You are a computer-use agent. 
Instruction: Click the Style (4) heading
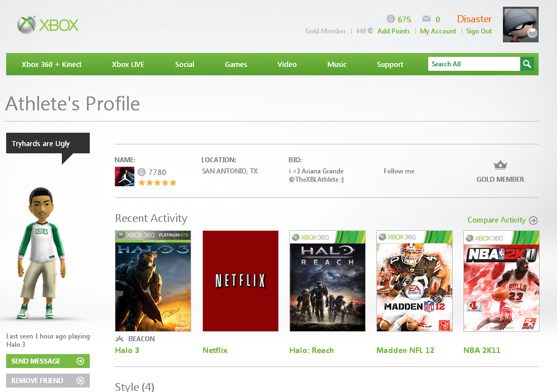[134, 386]
